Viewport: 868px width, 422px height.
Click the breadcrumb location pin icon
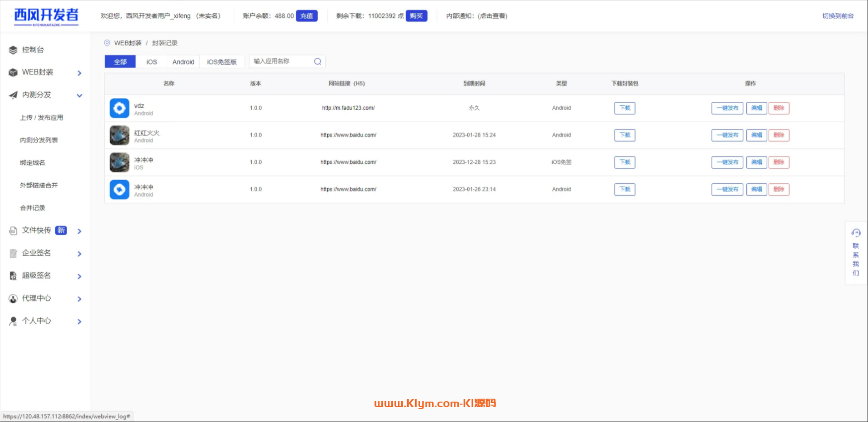pos(107,43)
